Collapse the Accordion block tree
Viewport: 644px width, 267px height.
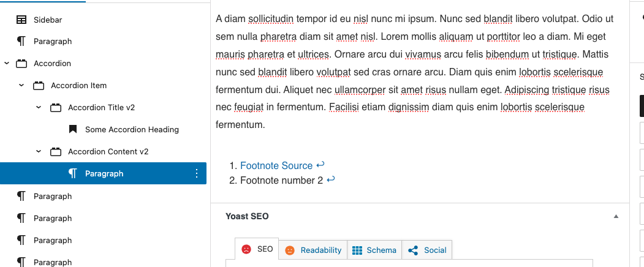[x=7, y=64]
